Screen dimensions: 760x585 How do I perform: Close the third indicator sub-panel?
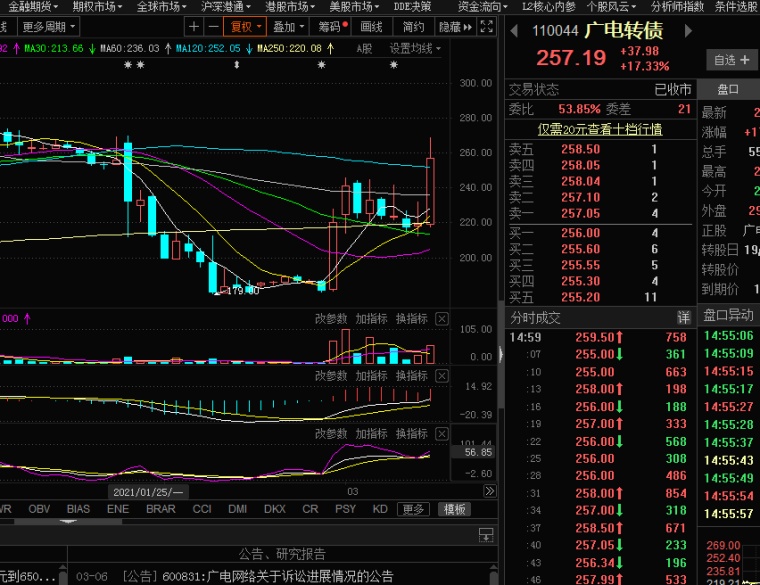click(x=443, y=434)
